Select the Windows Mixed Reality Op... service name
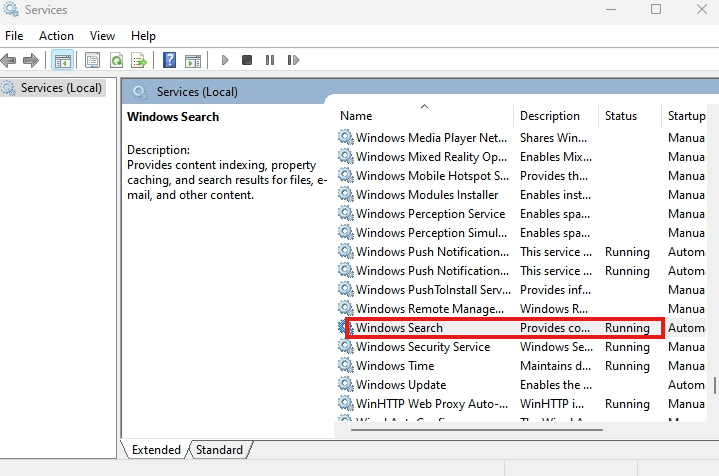The image size is (719, 476). [x=431, y=157]
